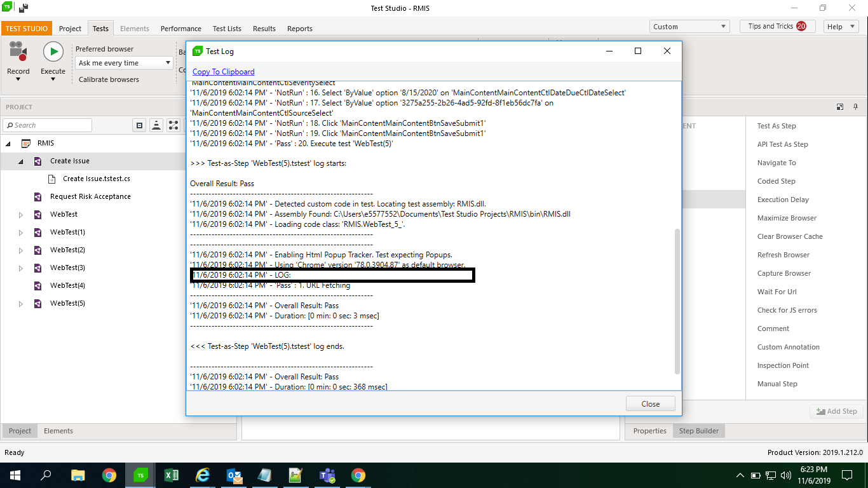Pin the Step Builder panel
Screen dimensions: 868x488
856,107
